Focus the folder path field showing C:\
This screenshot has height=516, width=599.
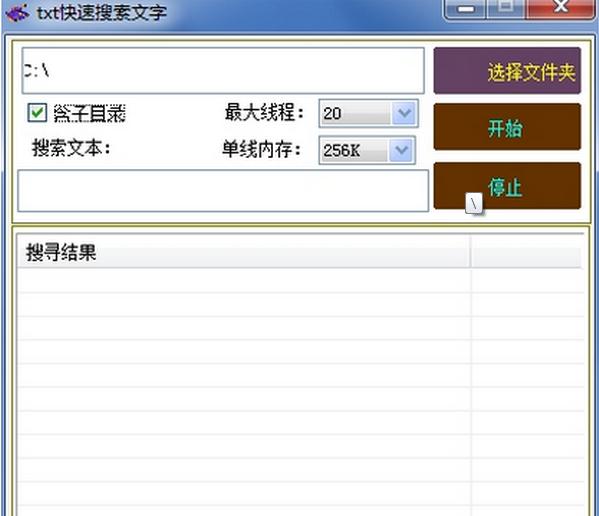click(223, 71)
